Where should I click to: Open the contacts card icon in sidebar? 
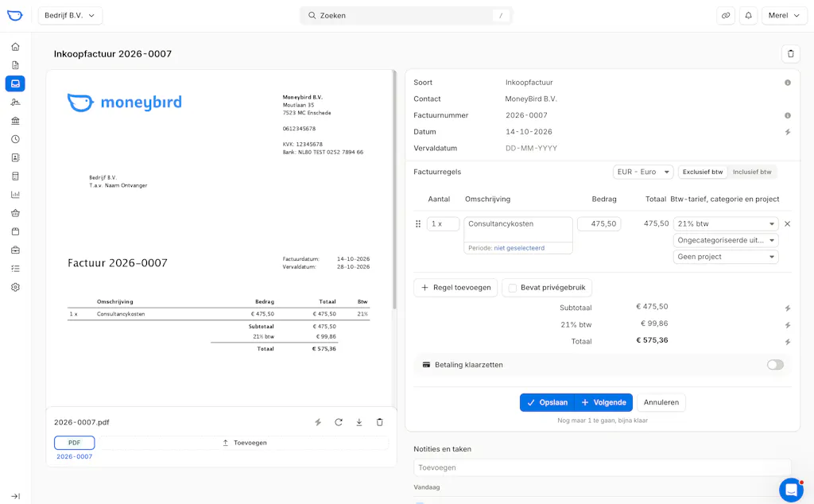pyautogui.click(x=15, y=157)
